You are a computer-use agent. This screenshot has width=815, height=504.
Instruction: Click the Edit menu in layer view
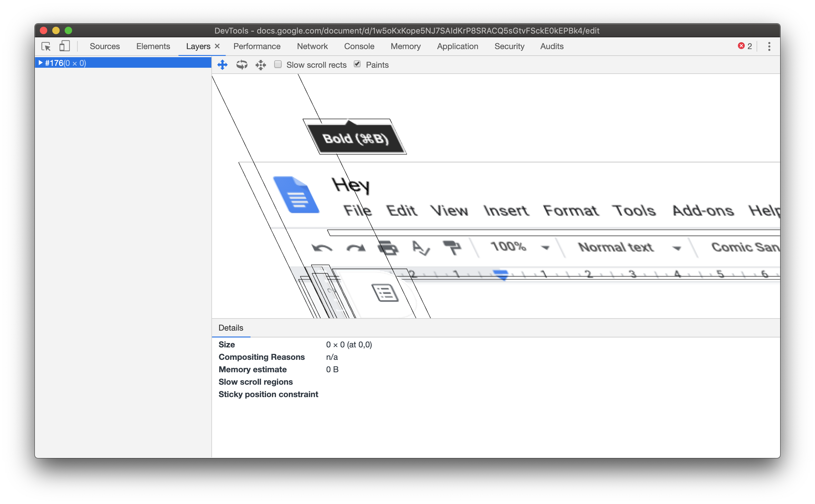click(402, 210)
